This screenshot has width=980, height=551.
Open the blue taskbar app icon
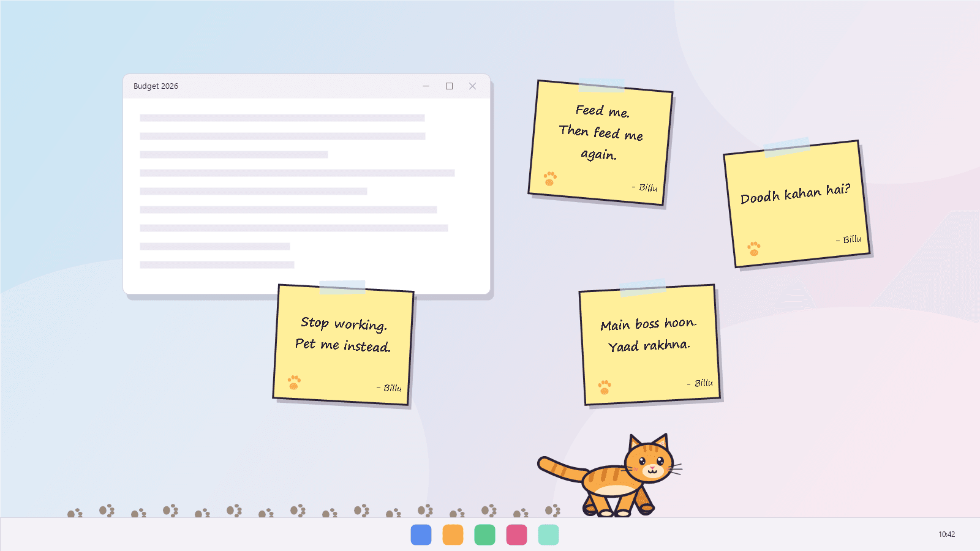pos(421,534)
